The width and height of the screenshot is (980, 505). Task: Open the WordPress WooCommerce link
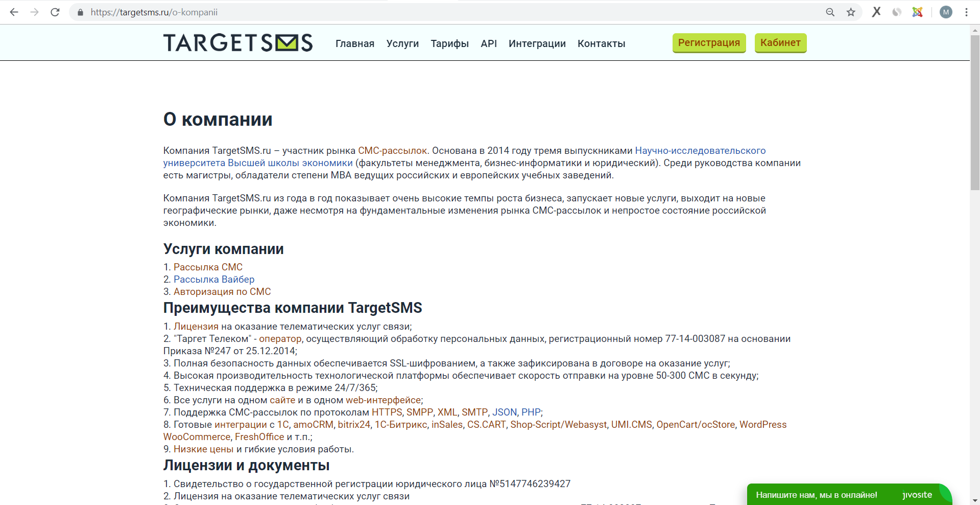point(763,425)
